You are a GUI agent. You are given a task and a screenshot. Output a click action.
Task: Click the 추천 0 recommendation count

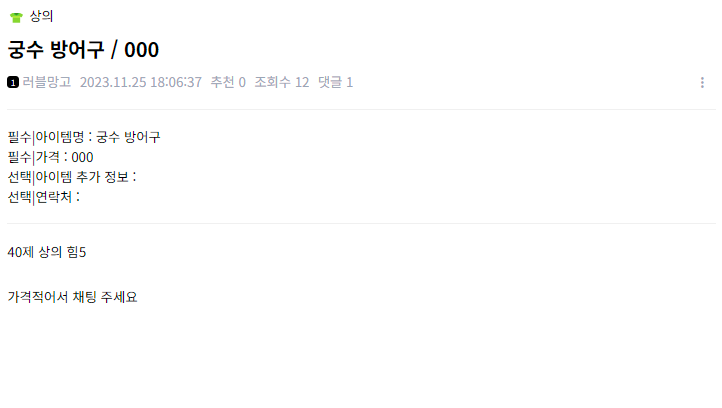click(228, 82)
